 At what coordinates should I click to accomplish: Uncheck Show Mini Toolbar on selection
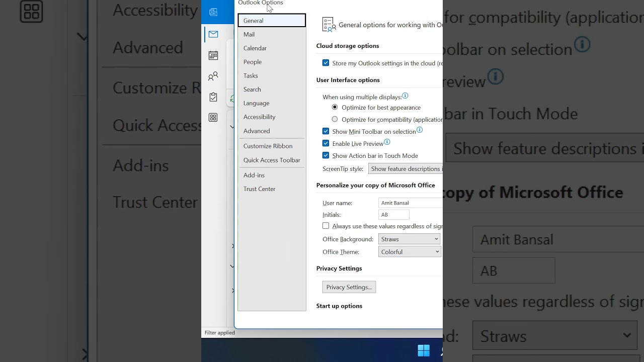click(x=326, y=131)
